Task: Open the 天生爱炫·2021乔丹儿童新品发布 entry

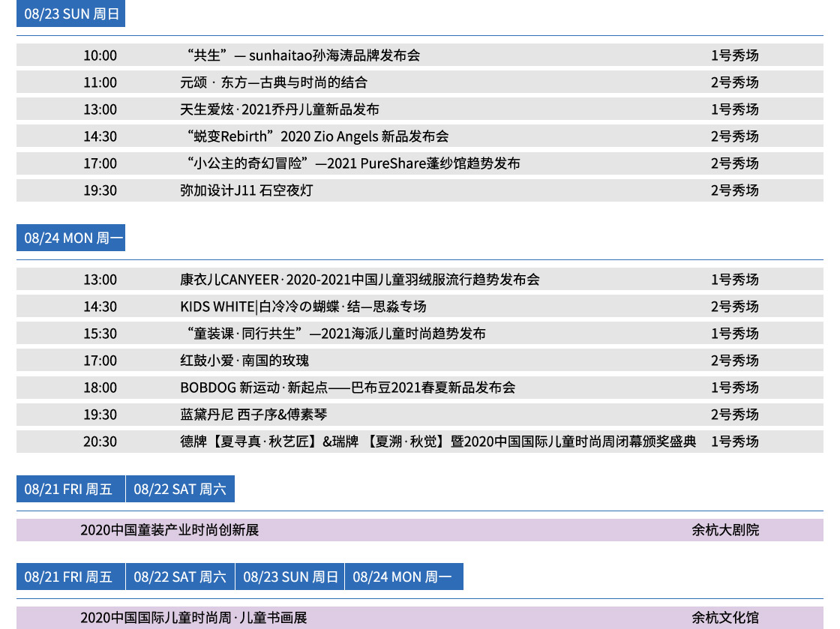Action: point(280,109)
